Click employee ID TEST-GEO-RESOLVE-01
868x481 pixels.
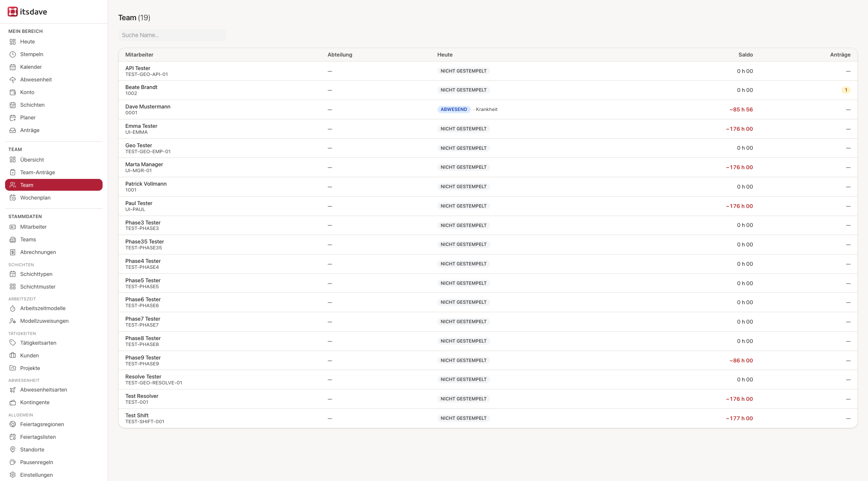pyautogui.click(x=154, y=383)
